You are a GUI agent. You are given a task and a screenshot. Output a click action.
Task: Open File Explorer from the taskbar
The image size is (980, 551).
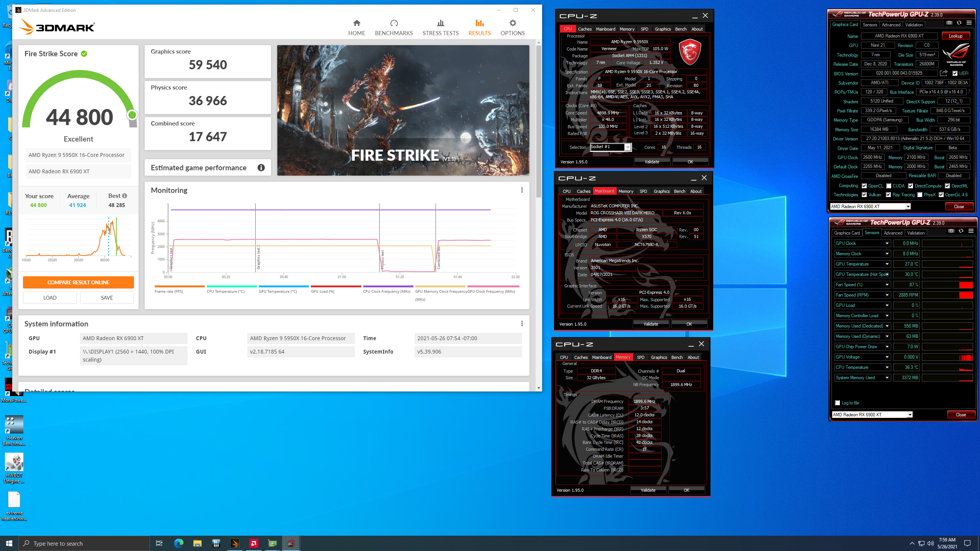point(197,543)
